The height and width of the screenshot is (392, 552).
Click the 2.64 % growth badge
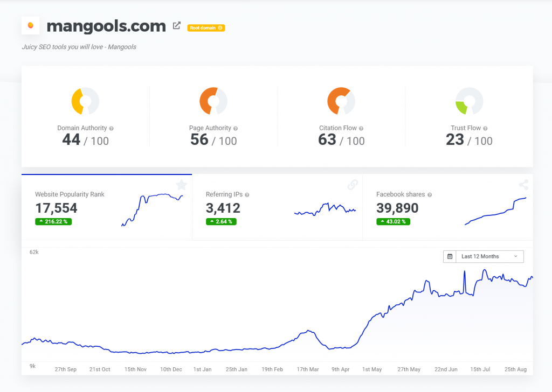click(x=221, y=221)
